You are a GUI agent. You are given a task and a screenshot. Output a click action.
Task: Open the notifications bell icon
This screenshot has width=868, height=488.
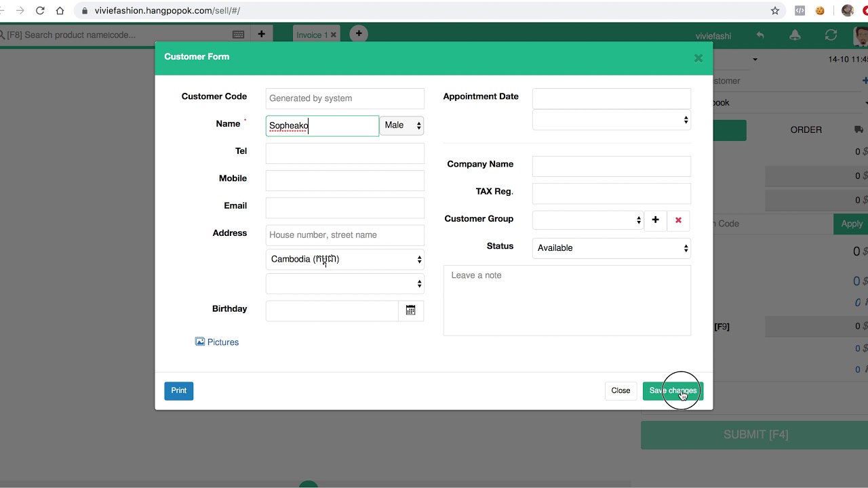click(795, 35)
